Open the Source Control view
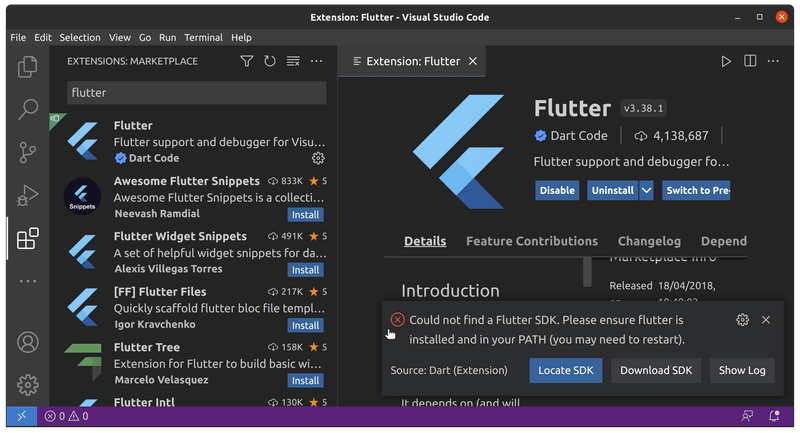The width and height of the screenshot is (800, 433). [x=28, y=152]
